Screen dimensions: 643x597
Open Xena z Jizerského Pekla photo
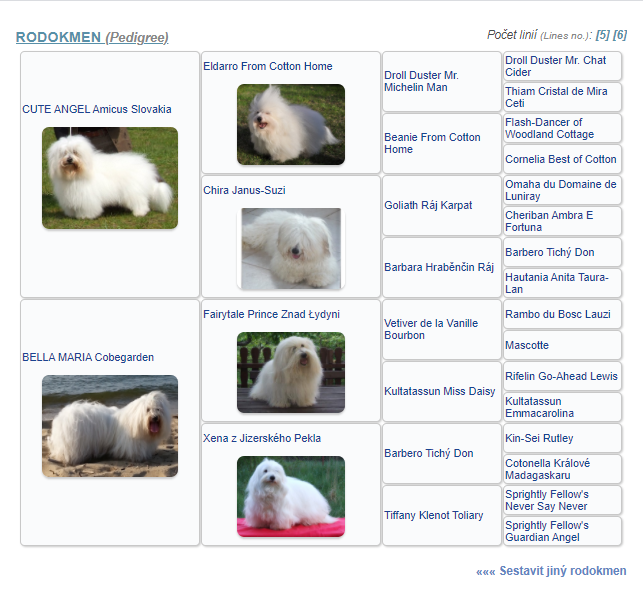point(291,496)
